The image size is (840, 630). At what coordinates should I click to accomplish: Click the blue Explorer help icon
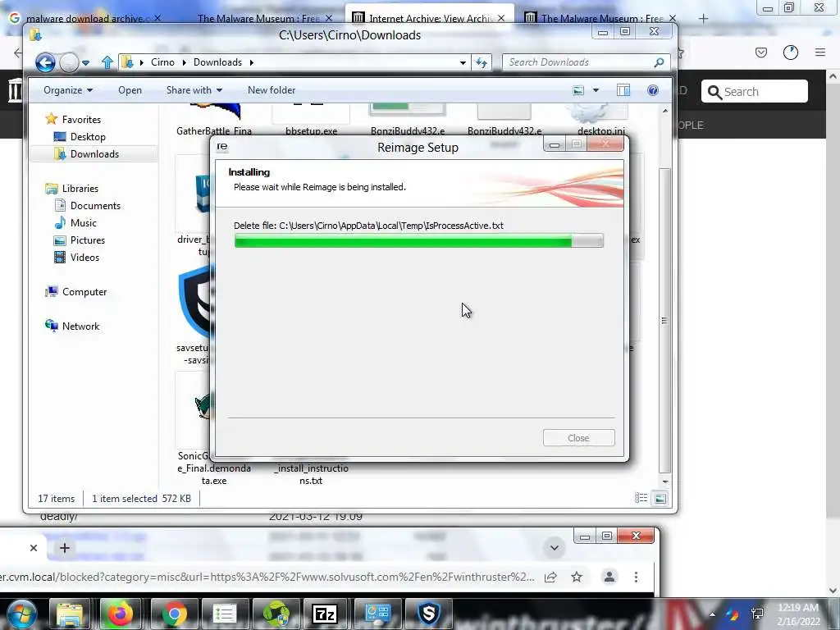point(652,90)
